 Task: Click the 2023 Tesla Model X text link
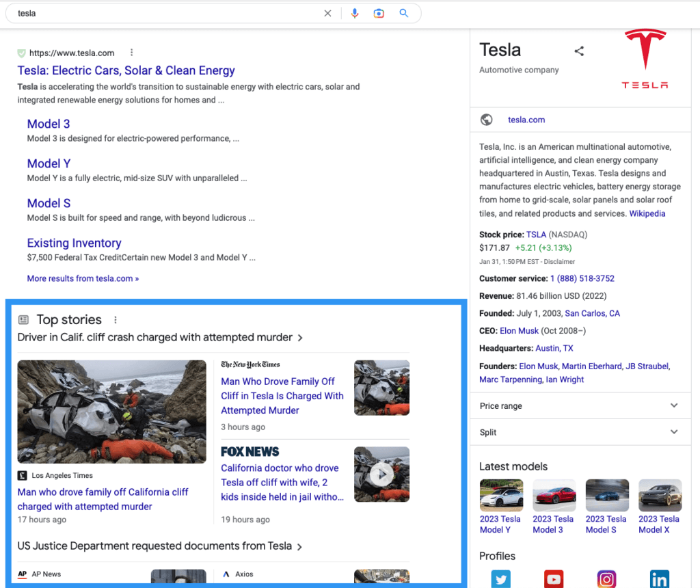click(658, 524)
